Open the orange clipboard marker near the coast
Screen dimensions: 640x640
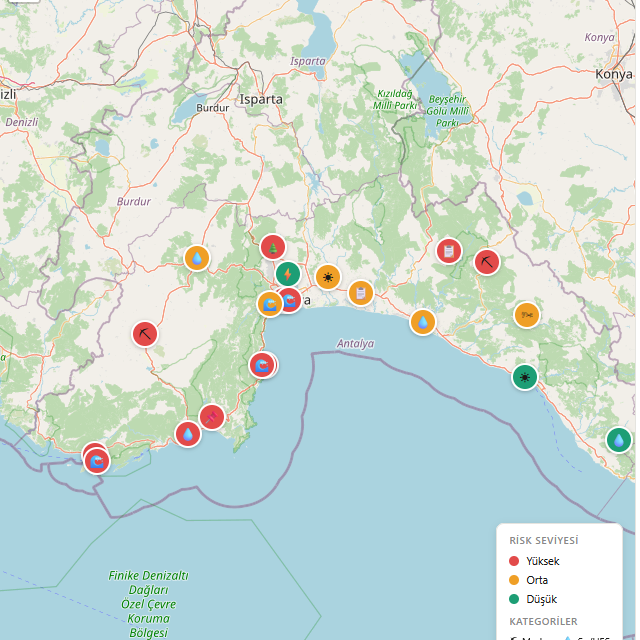(361, 293)
